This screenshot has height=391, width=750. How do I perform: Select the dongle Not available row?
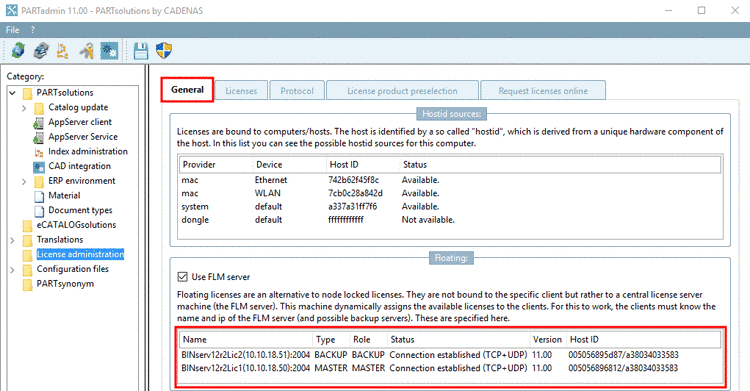coord(450,220)
